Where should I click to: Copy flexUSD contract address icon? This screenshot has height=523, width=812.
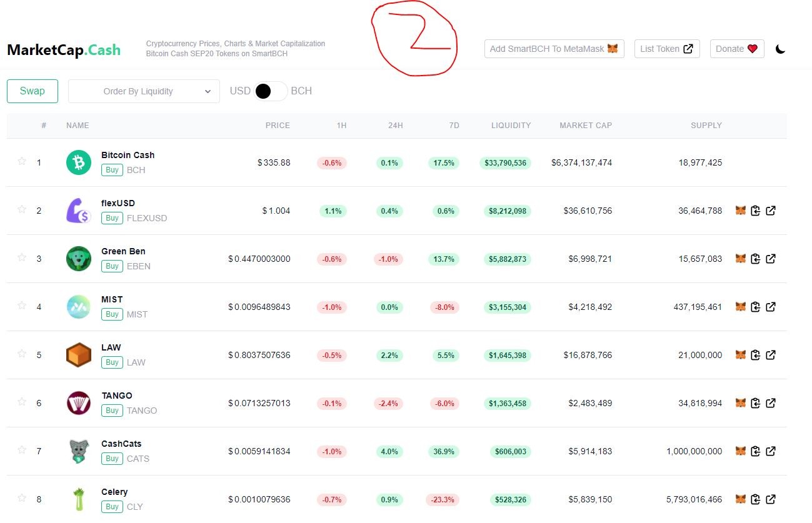756,211
